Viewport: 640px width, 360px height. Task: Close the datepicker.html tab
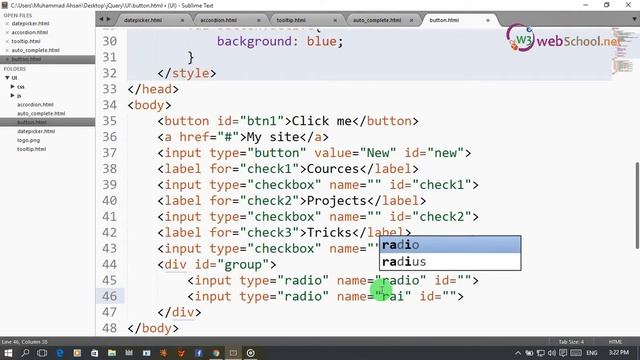point(182,20)
